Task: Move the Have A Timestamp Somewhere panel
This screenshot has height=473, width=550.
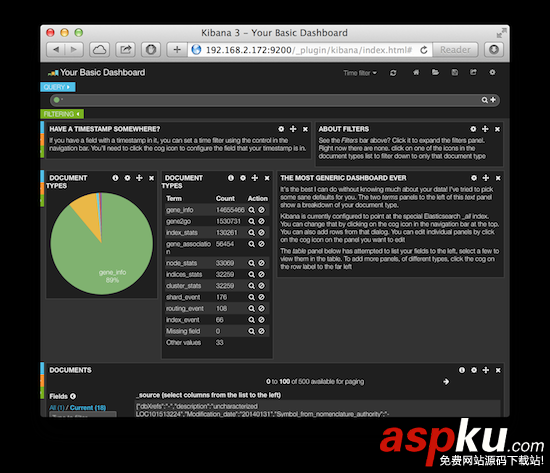Action: pyautogui.click(x=293, y=129)
